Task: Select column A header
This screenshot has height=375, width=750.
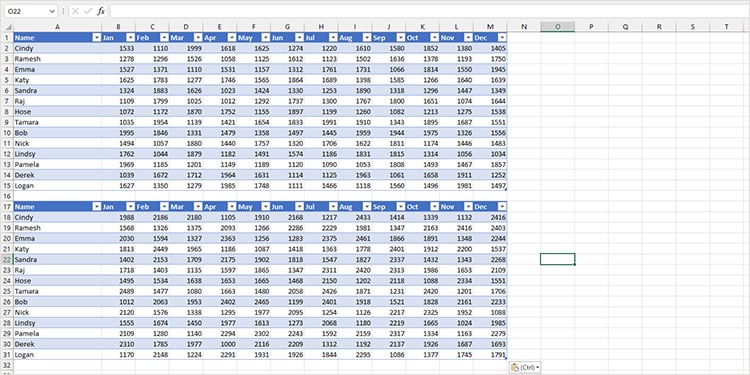Action: coord(57,27)
